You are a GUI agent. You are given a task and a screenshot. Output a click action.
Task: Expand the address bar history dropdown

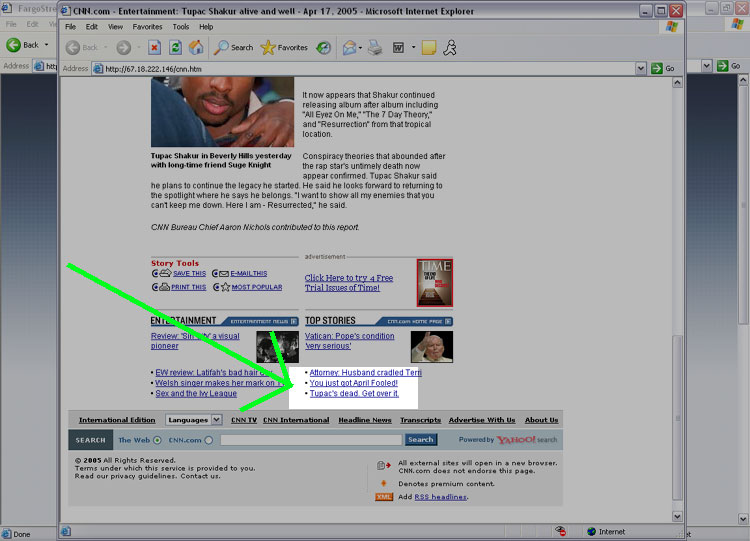pos(640,69)
